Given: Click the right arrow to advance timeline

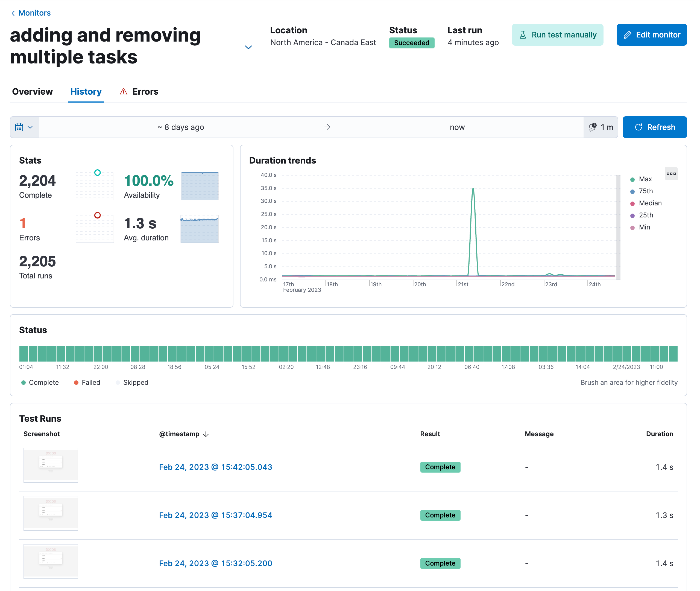Looking at the screenshot, I should tap(327, 127).
